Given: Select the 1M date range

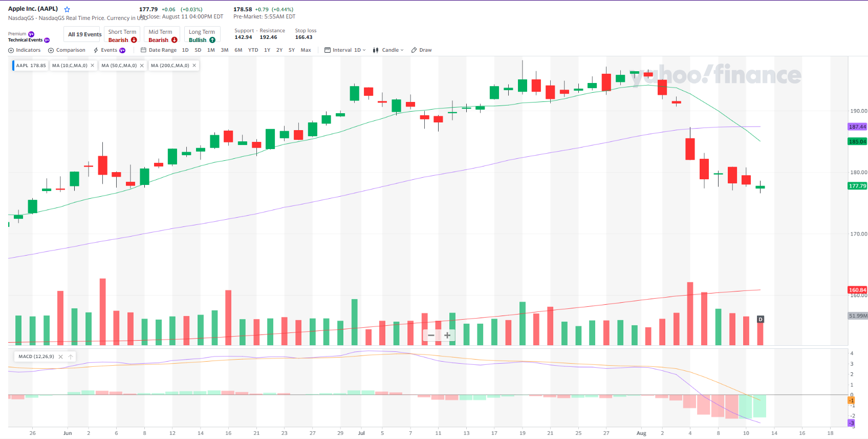Looking at the screenshot, I should pyautogui.click(x=211, y=50).
